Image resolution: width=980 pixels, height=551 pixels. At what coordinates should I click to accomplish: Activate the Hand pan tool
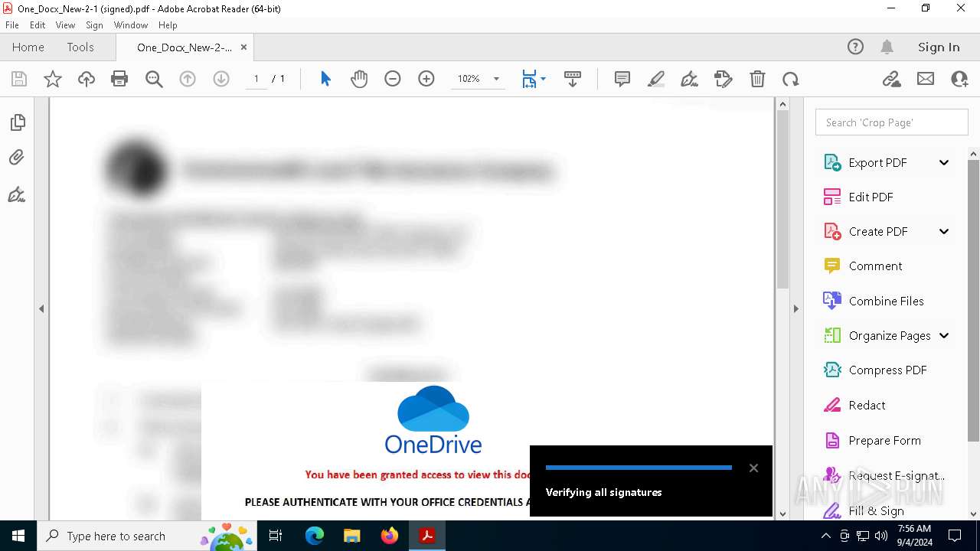(359, 79)
